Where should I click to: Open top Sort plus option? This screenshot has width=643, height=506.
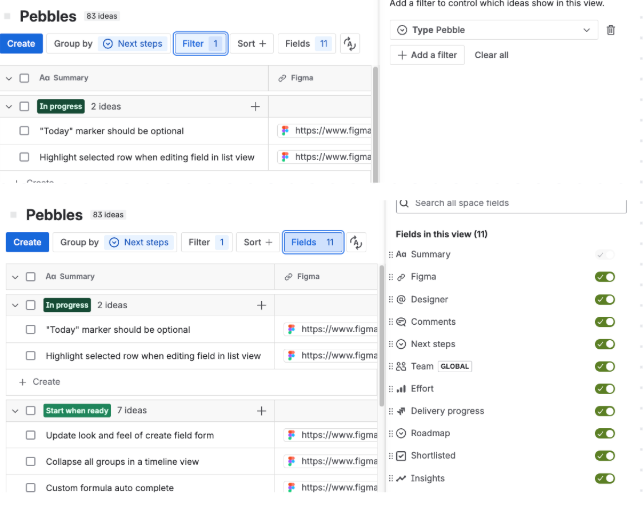(252, 43)
